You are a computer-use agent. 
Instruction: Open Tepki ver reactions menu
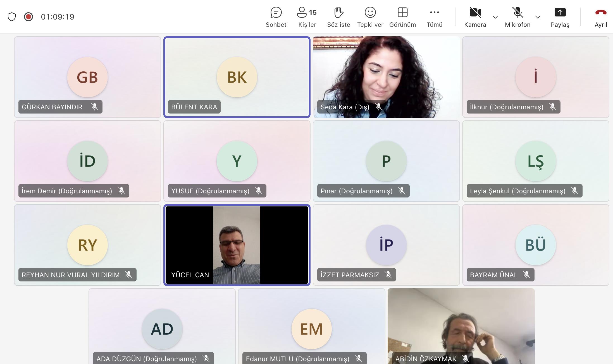[370, 17]
